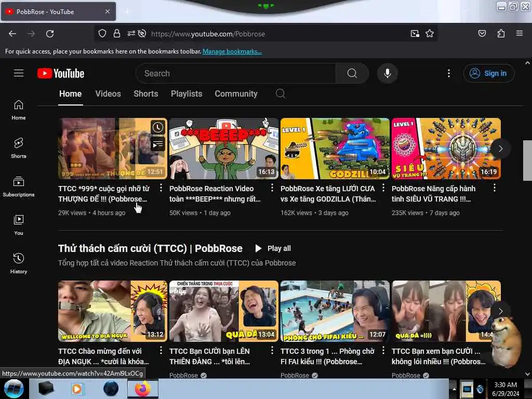Open Windows Start button

pyautogui.click(x=14, y=389)
